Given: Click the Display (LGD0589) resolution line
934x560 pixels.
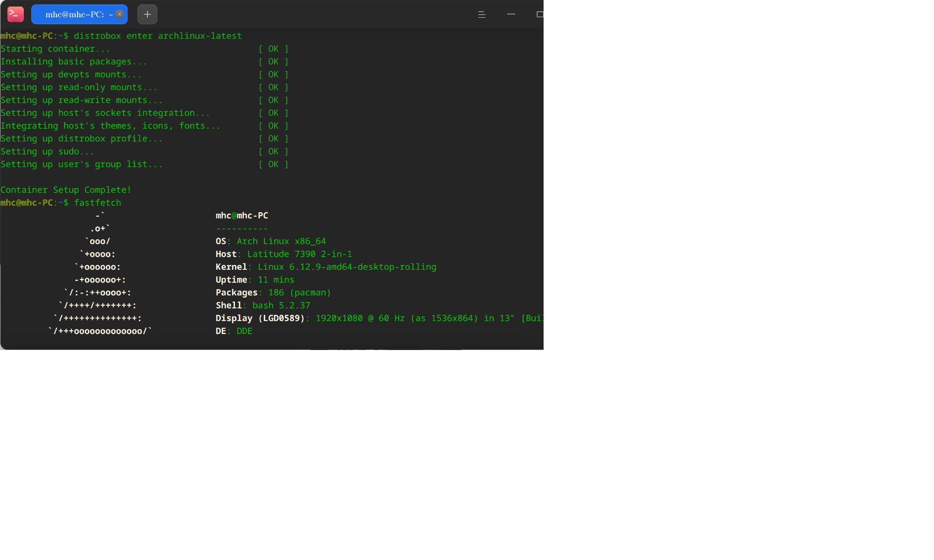Looking at the screenshot, I should pyautogui.click(x=374, y=318).
